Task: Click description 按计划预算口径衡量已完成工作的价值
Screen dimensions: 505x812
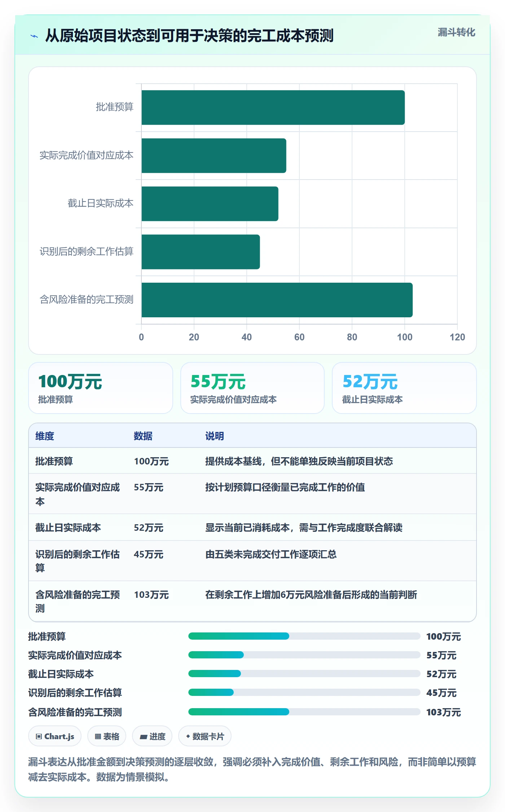Action: coord(285,487)
